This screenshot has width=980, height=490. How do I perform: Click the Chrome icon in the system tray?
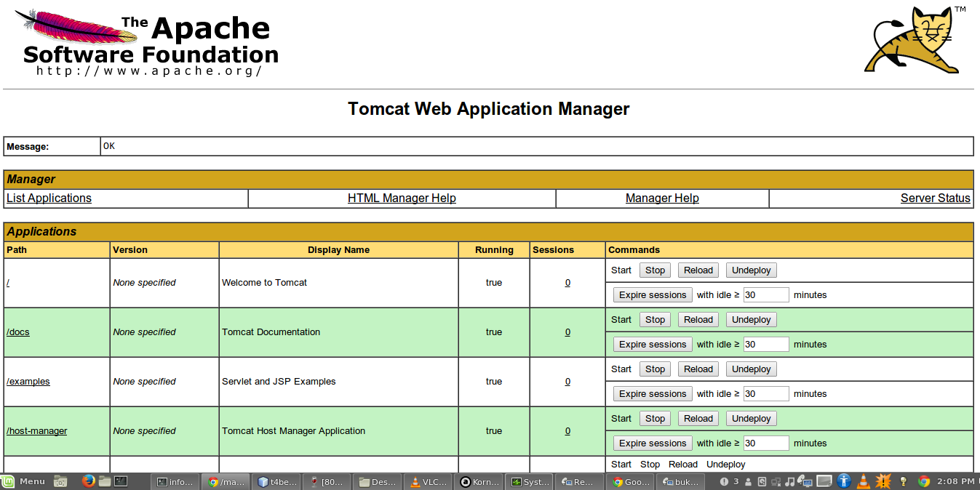click(x=924, y=481)
